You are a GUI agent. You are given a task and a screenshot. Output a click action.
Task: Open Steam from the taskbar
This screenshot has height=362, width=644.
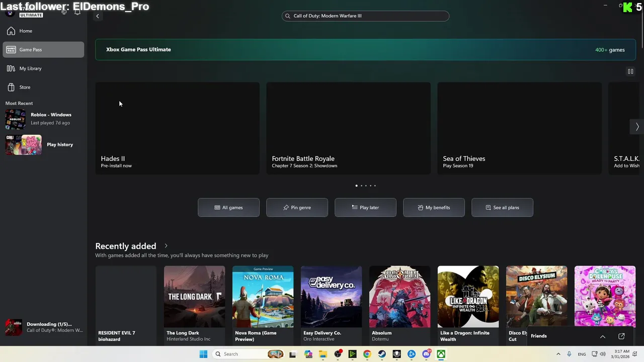(382, 354)
